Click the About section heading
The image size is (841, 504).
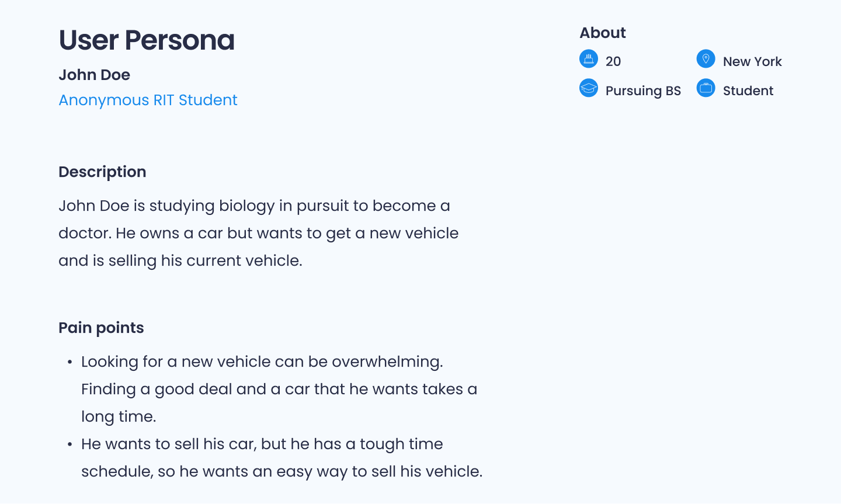point(602,33)
